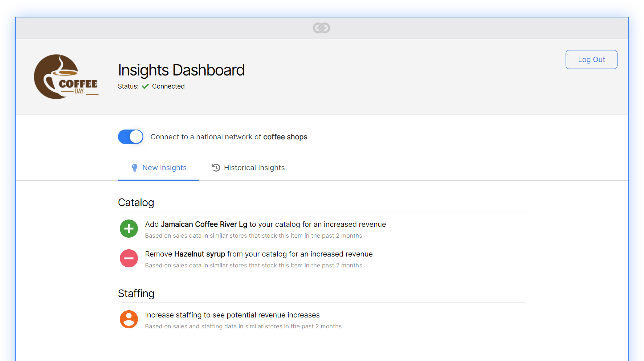Click the Insights Dashboard heading
Image resolution: width=644 pixels, height=361 pixels.
pyautogui.click(x=181, y=70)
